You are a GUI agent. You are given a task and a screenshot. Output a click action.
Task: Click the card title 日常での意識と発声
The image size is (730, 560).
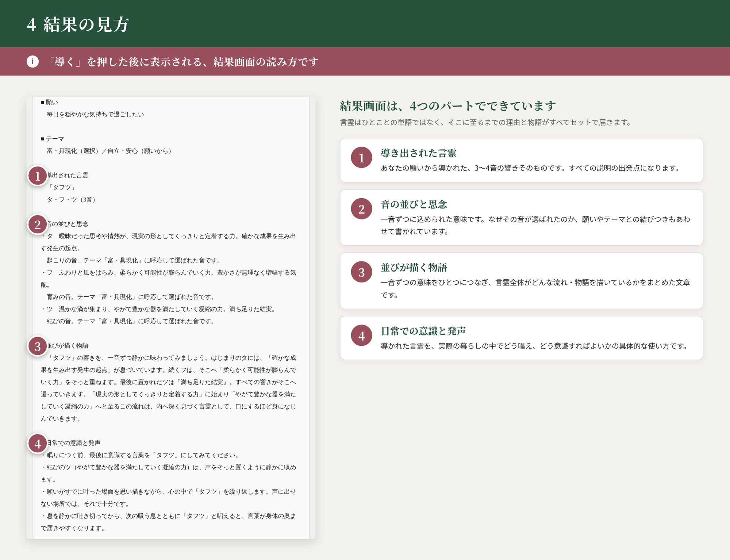[423, 331]
